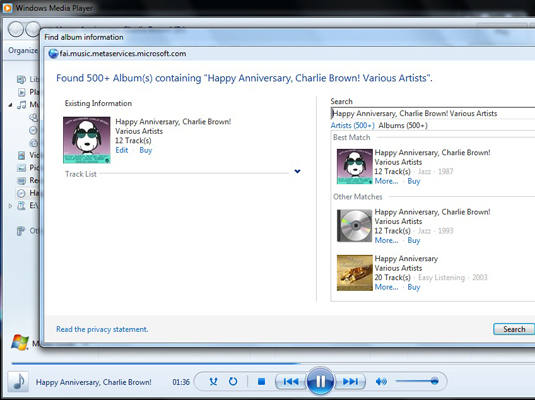Select the audio CD icon in the sidebar
This screenshot has height=400, width=535.
point(21,193)
